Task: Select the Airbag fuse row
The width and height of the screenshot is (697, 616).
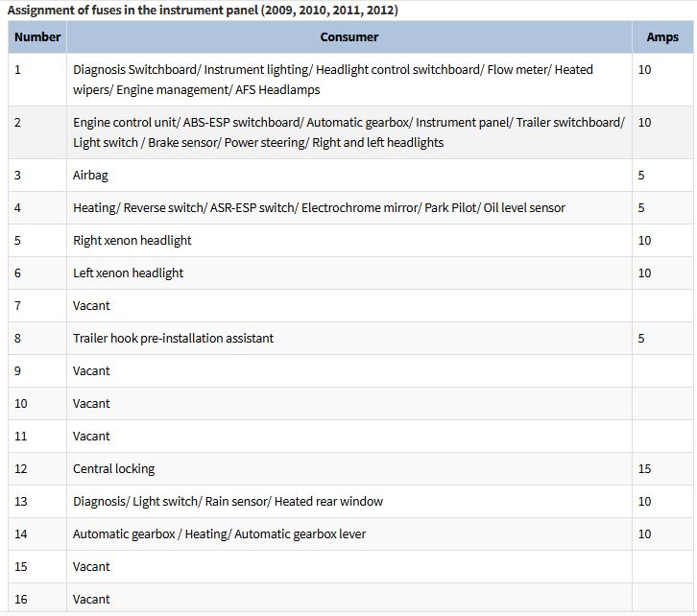Action: point(350,175)
